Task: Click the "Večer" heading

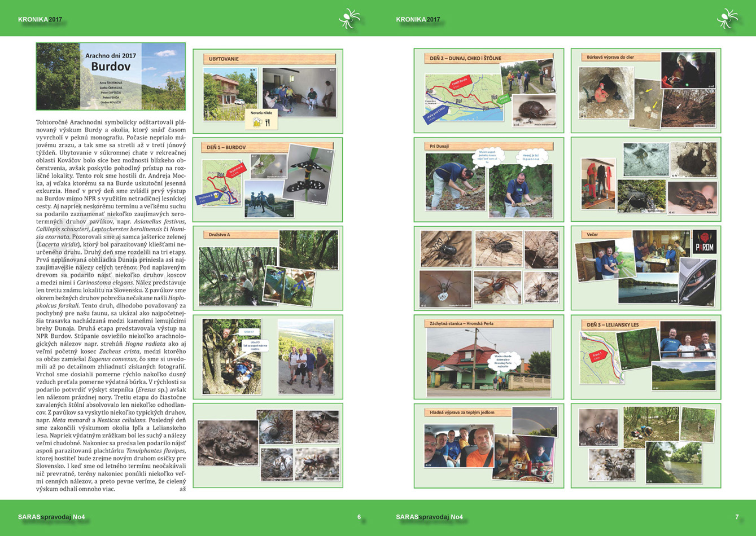Action: pos(592,234)
